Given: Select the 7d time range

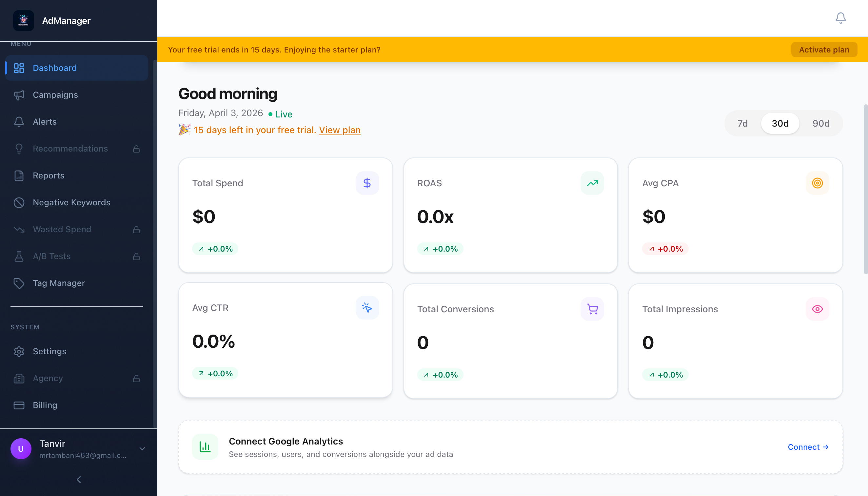Looking at the screenshot, I should 742,123.
